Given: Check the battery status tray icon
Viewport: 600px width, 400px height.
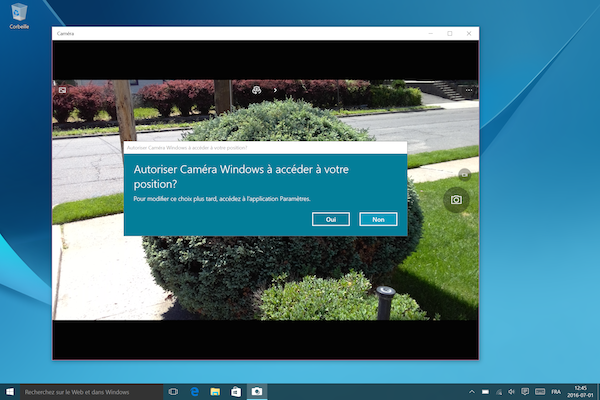Looking at the screenshot, I should tap(485, 392).
